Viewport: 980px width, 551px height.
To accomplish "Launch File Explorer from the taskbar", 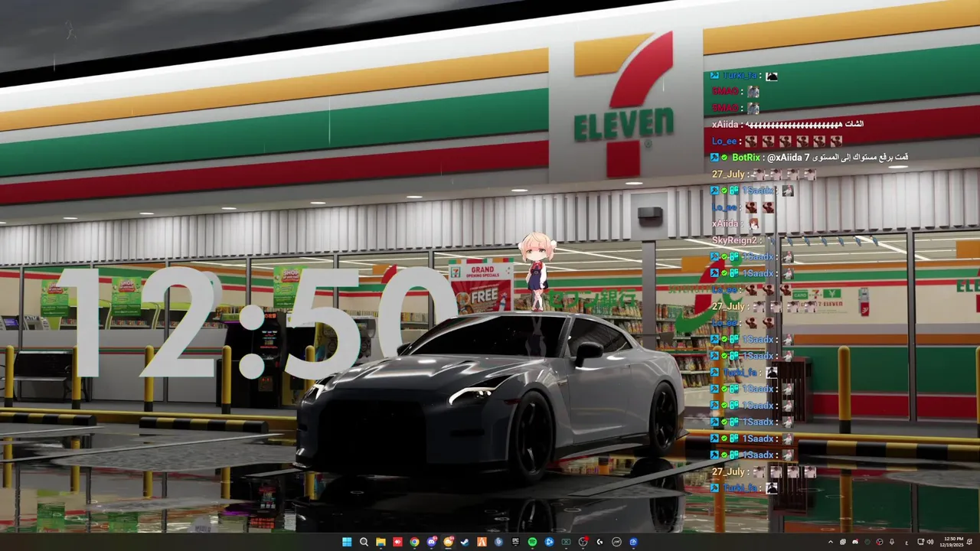I will 381,542.
